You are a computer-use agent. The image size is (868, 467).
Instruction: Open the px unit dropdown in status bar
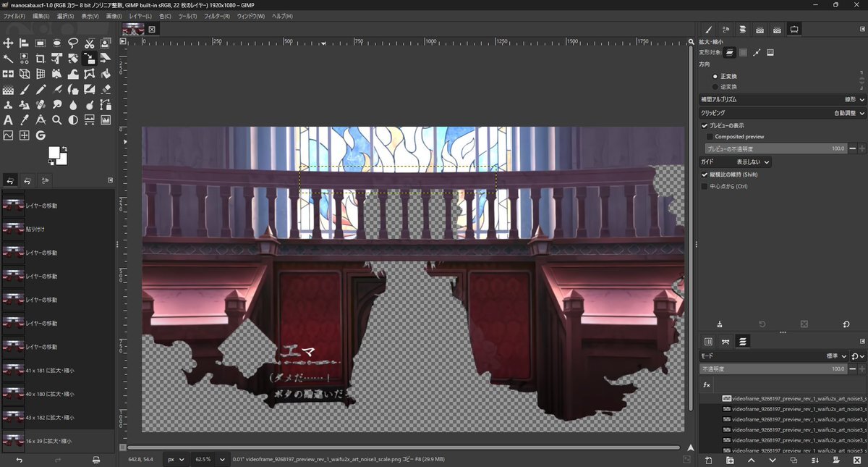point(176,459)
